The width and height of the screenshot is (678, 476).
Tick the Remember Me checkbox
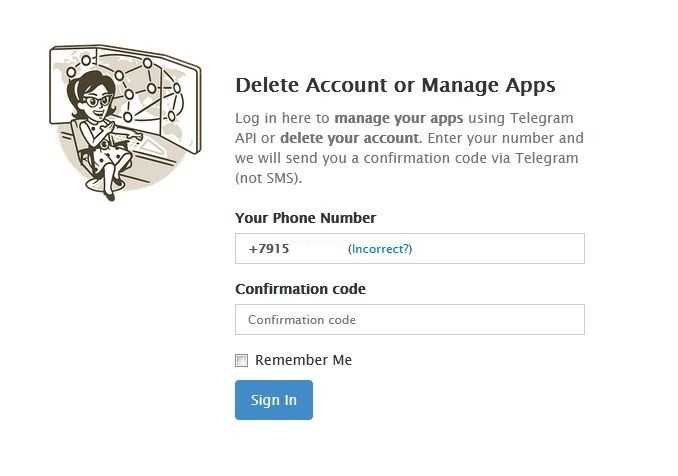pos(241,360)
